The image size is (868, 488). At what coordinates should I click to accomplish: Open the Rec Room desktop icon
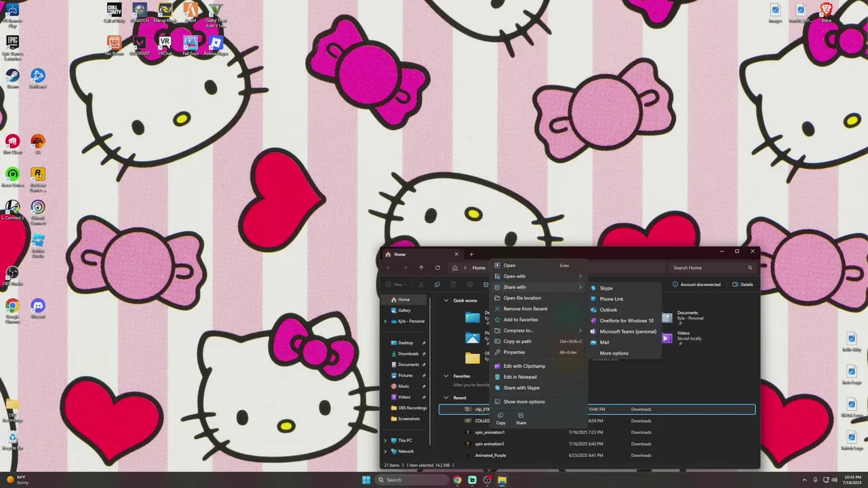tap(114, 45)
